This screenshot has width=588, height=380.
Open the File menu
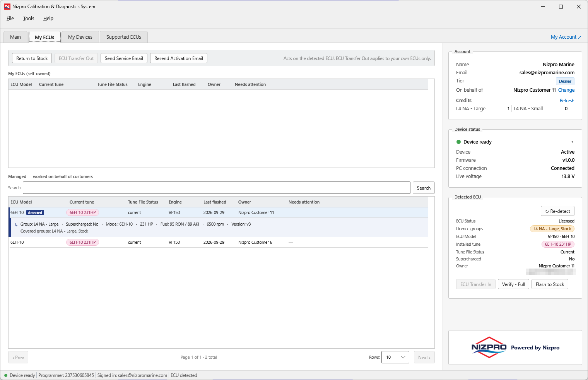(x=10, y=19)
